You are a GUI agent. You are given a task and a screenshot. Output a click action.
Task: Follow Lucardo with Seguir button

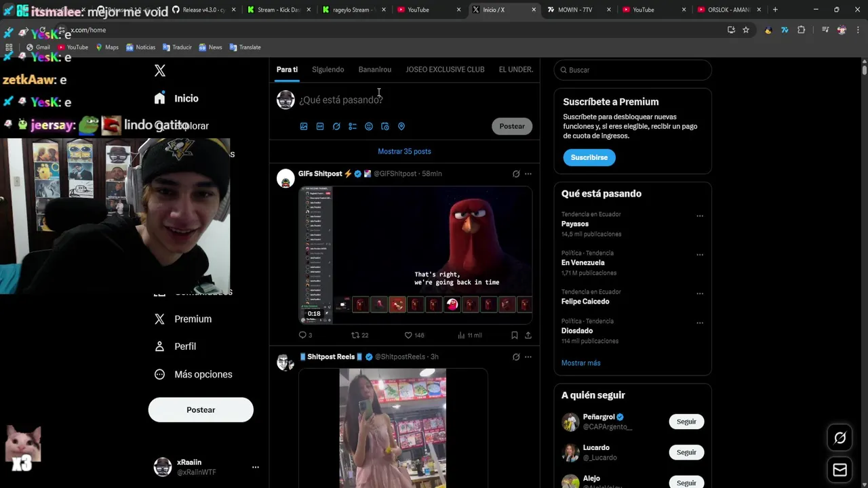(x=686, y=452)
